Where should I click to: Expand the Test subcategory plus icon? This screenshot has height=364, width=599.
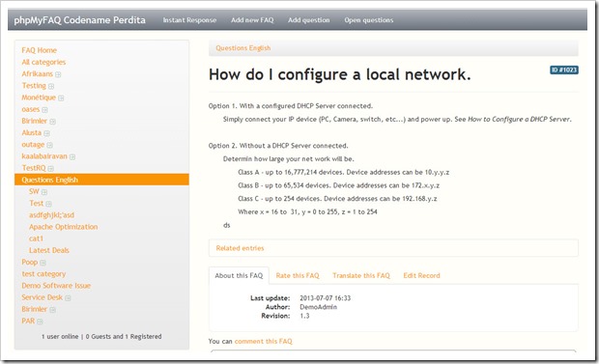click(x=48, y=204)
